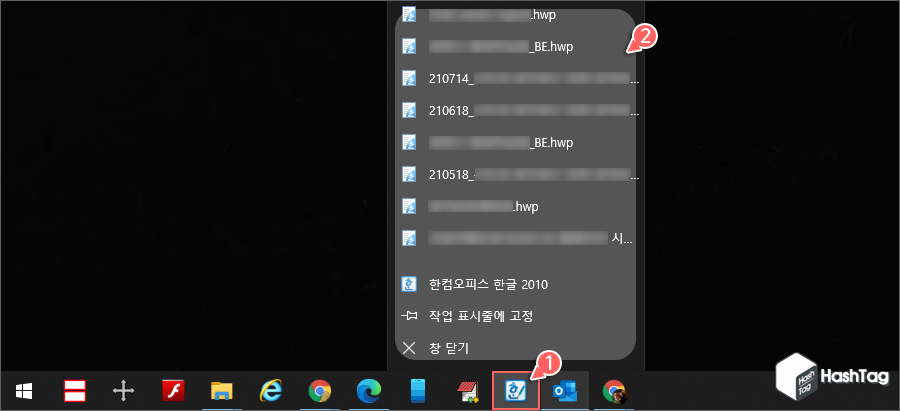Viewport: 900px width, 411px height.
Task: Launch the red split-rectangle app in taskbar
Action: [74, 391]
